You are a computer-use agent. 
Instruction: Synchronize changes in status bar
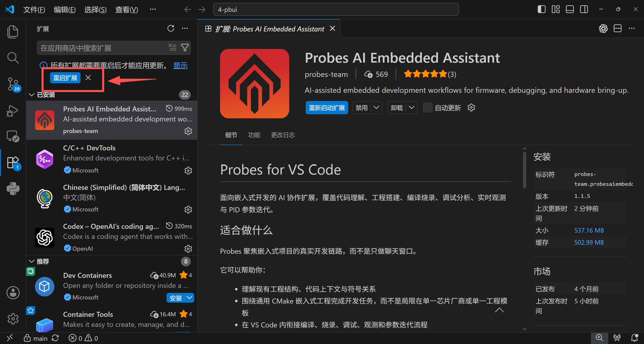click(55, 338)
